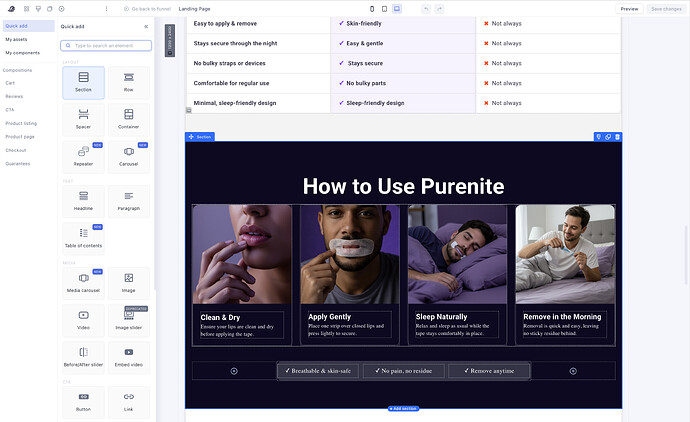
Task: Switch to desktop device preview
Action: pos(397,9)
